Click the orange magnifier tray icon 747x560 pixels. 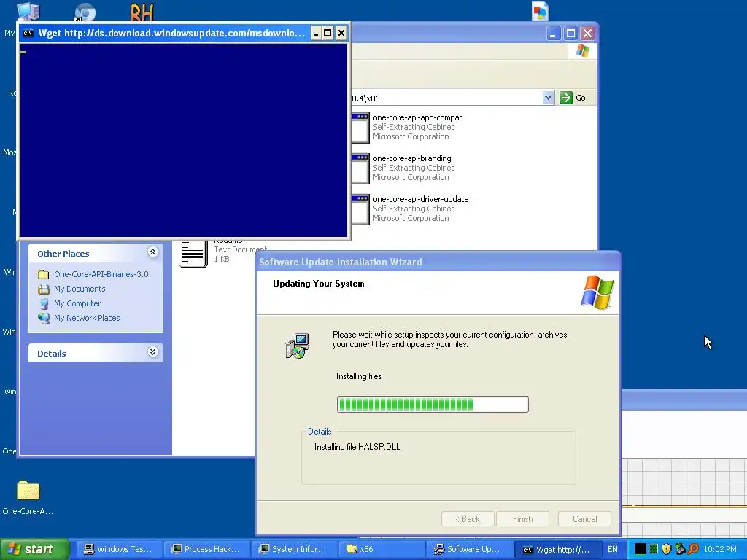[693, 549]
